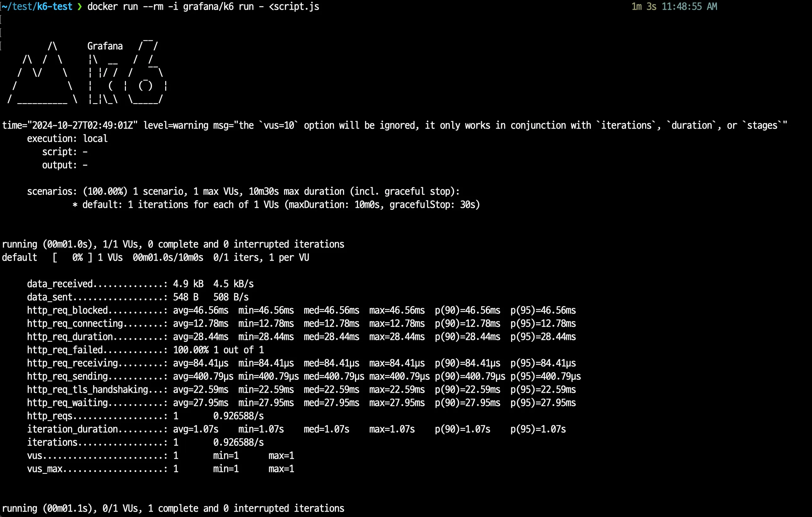Click the scenarios summary line
812x517 pixels.
pos(243,192)
